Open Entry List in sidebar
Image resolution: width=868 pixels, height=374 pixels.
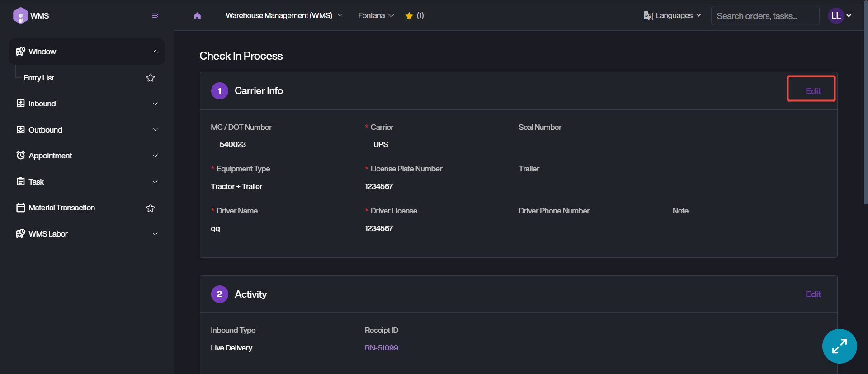tap(39, 78)
